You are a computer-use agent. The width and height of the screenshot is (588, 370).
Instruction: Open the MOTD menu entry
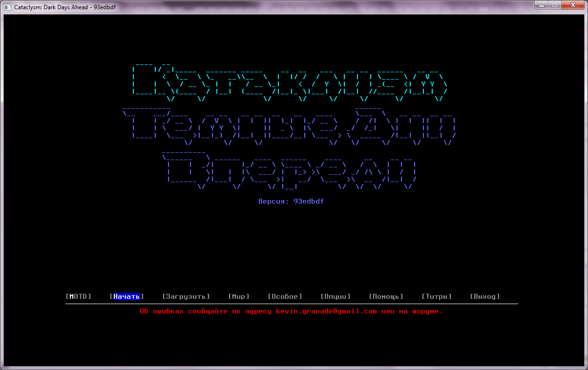(78, 296)
